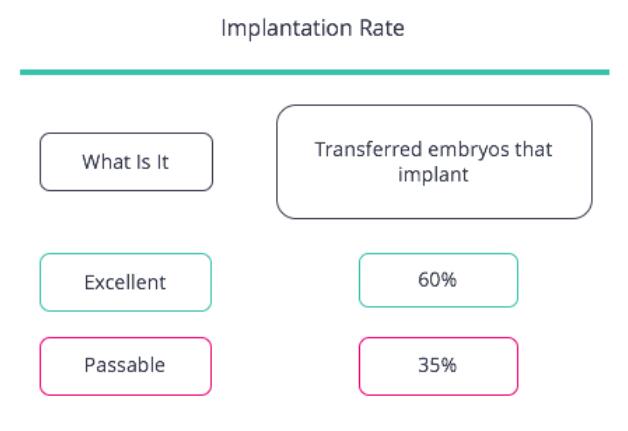Screen dimensions: 628x431
Task: Select the 35% value box
Action: (x=439, y=366)
